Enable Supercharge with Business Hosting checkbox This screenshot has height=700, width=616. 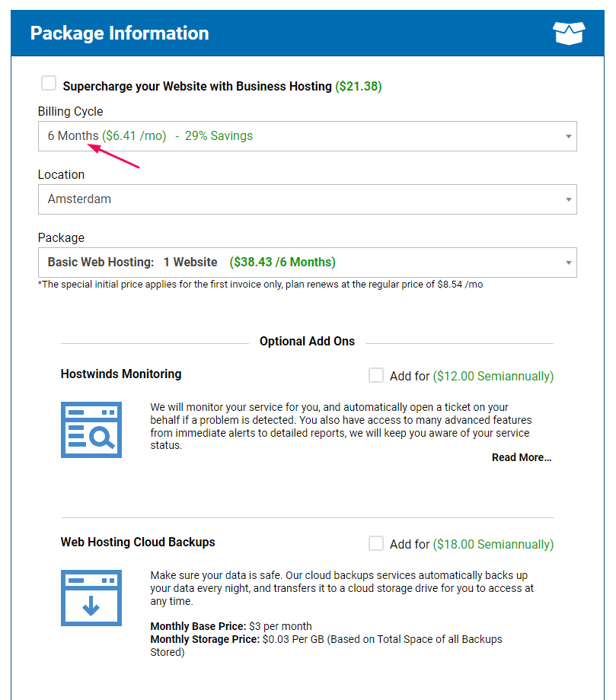click(48, 83)
